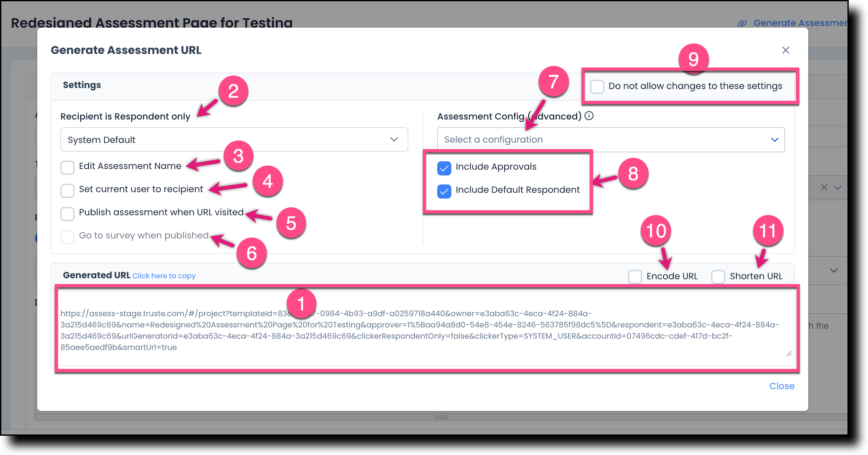
Task: Enable Encode URL option
Action: pos(635,276)
